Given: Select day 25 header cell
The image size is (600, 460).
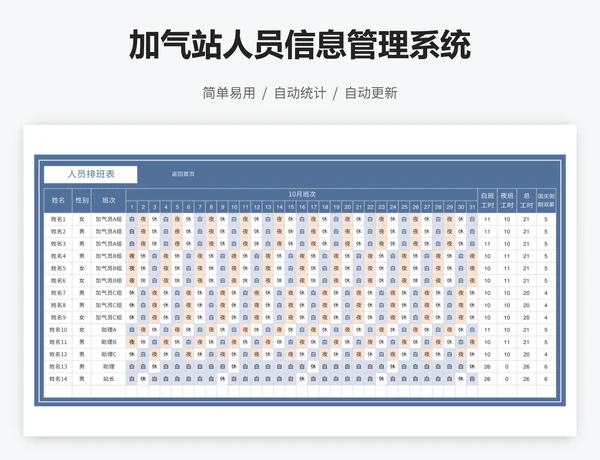Looking at the screenshot, I should (404, 207).
